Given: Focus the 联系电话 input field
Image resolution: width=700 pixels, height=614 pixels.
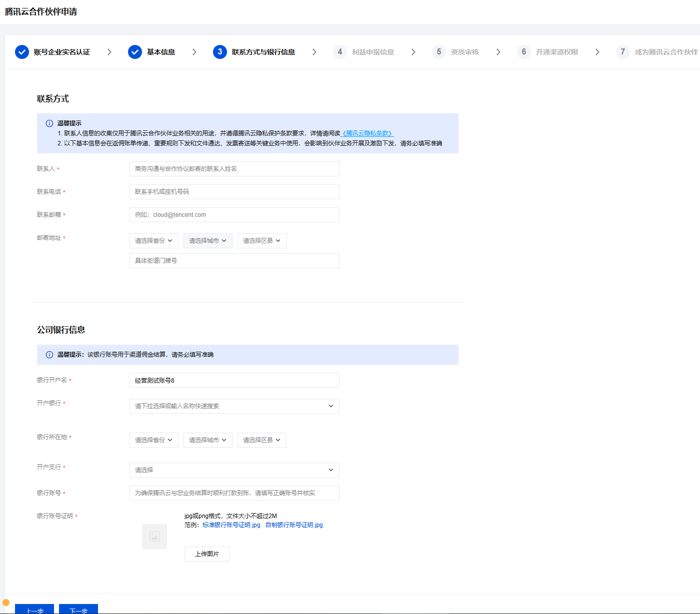Looking at the screenshot, I should 234,192.
